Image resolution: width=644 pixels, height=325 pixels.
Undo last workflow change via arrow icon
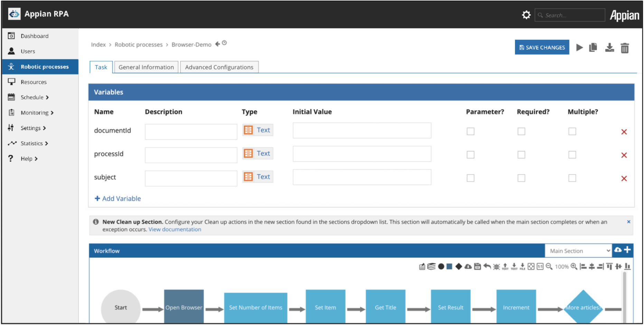[x=487, y=266]
